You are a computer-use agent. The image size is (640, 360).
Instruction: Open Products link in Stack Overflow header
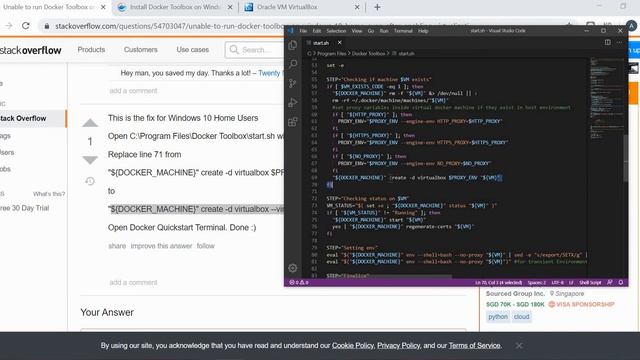pyautogui.click(x=91, y=49)
